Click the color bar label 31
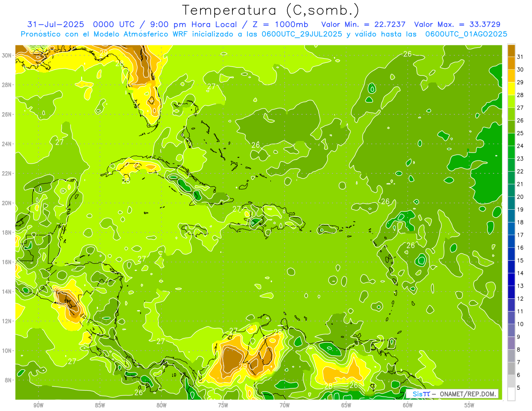Screen dimensions: 532x411 coord(520,57)
